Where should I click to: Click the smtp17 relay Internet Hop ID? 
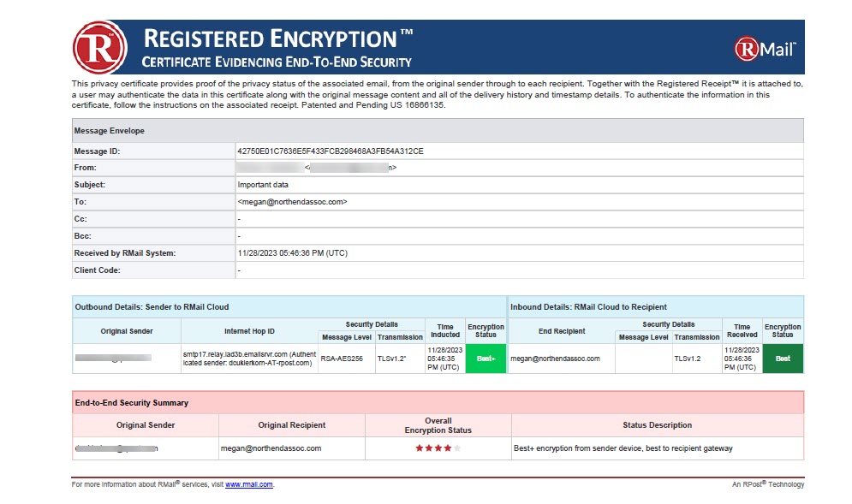click(x=249, y=359)
